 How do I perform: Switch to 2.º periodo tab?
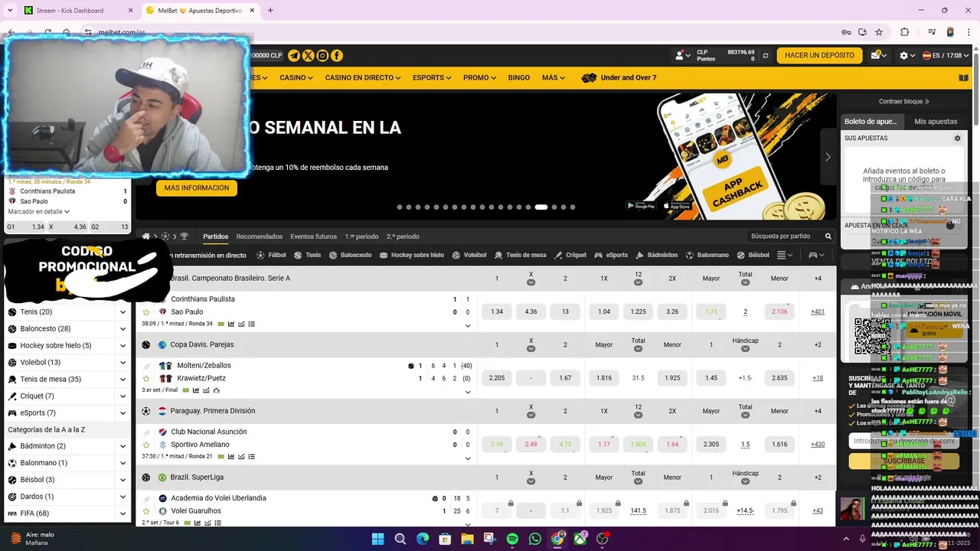click(x=403, y=236)
